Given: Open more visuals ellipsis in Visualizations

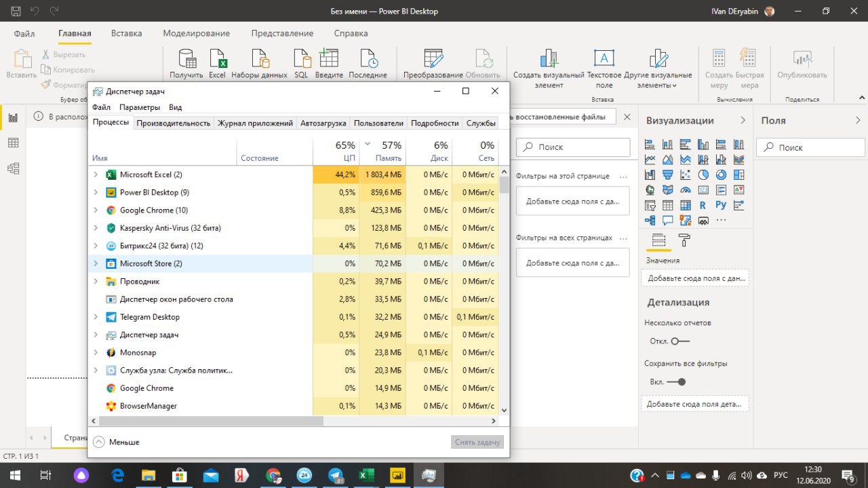Looking at the screenshot, I should click(x=721, y=220).
